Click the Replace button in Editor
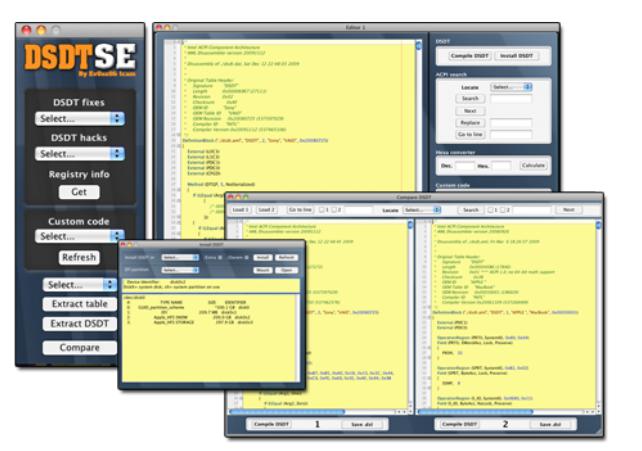The image size is (642, 451). click(x=470, y=123)
